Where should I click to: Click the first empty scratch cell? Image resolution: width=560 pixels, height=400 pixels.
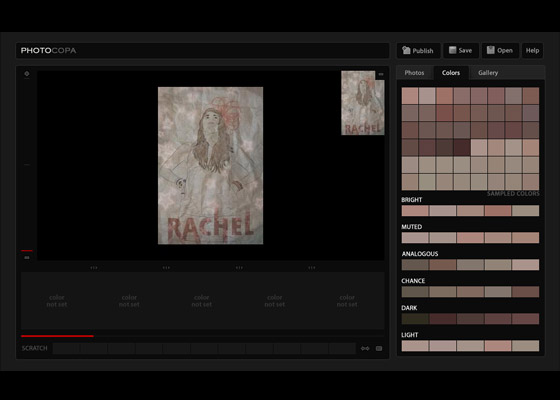tap(66, 348)
